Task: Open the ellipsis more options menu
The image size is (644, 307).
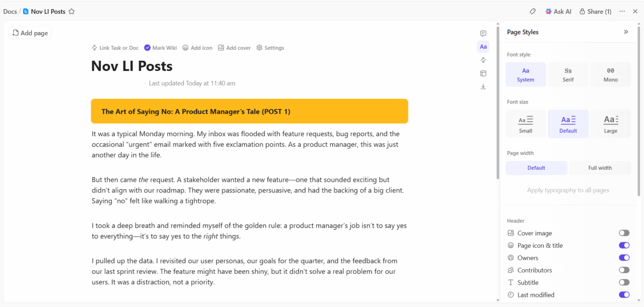Action: (622, 11)
